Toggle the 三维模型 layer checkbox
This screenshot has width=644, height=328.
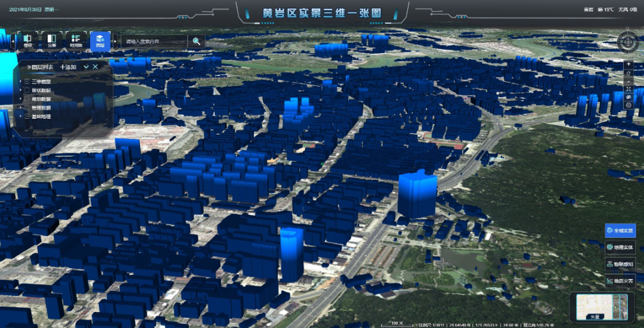[27, 82]
